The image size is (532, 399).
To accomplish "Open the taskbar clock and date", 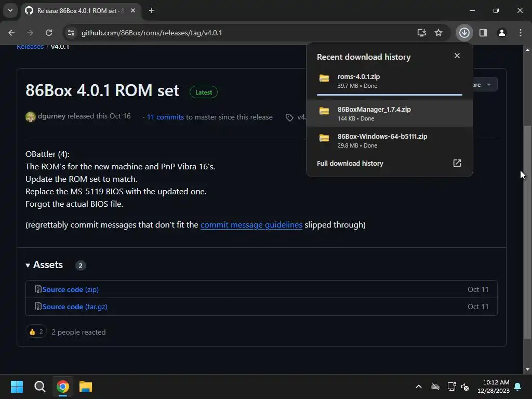I will [x=494, y=387].
